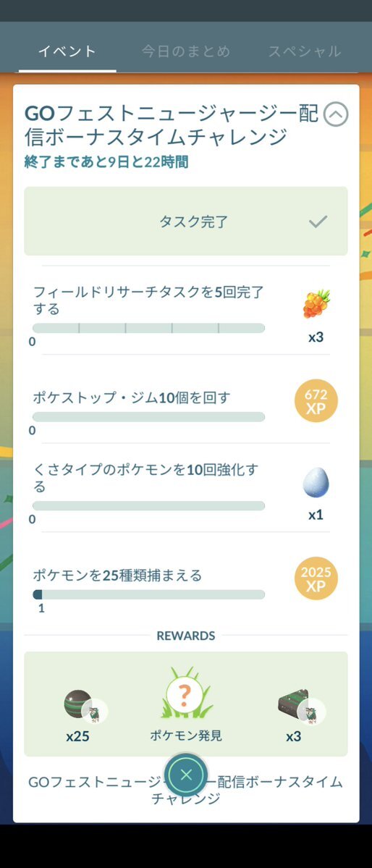Tap the checkmark beside タスク完了

(x=318, y=222)
